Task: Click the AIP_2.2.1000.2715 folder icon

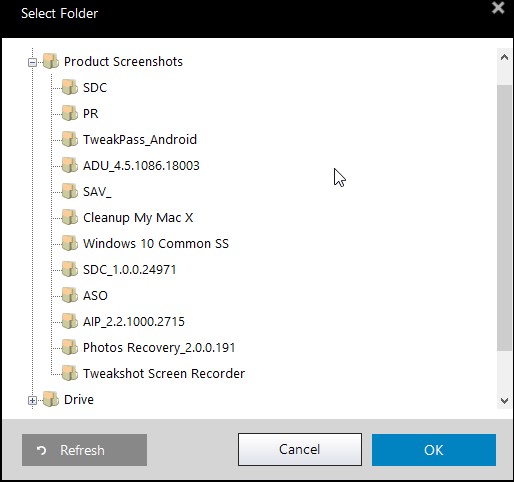Action: pos(70,321)
